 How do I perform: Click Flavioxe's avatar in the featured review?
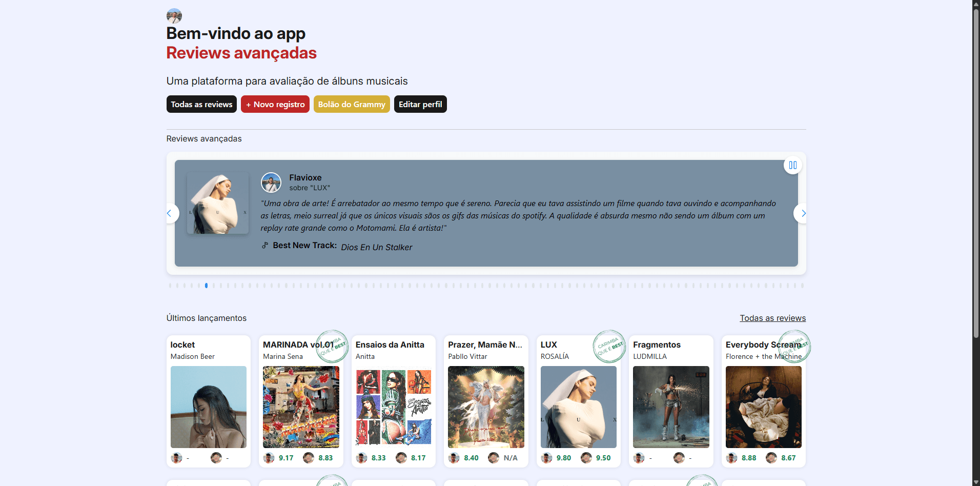coord(271,183)
